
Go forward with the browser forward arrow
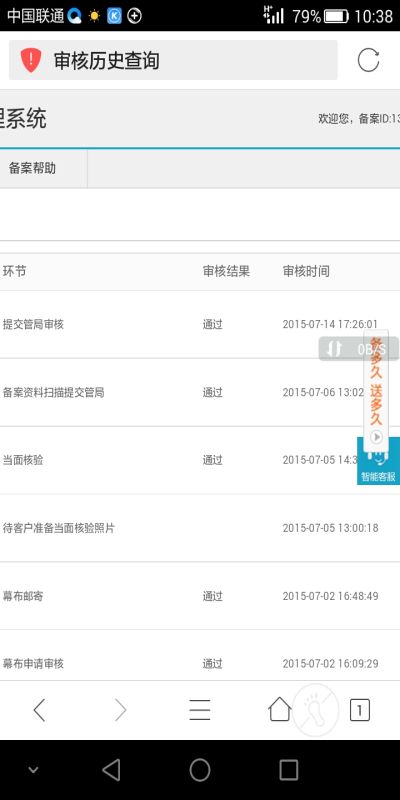click(120, 710)
